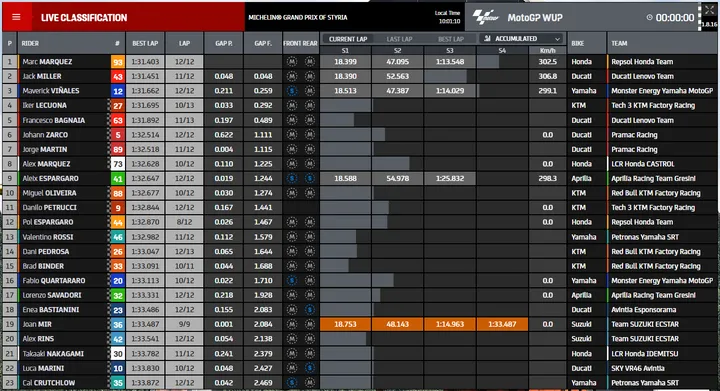
Task: Click Joan MIR front tyre icon
Action: (x=292, y=324)
